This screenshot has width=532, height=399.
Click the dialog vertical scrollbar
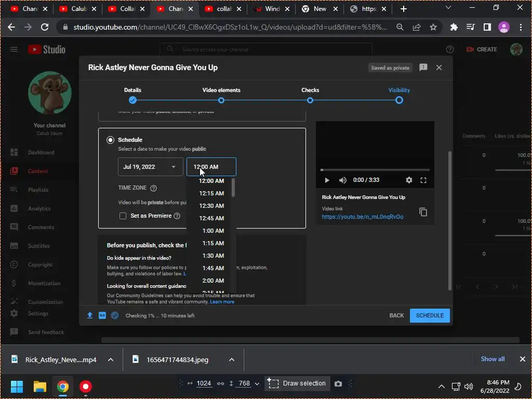coord(450,220)
